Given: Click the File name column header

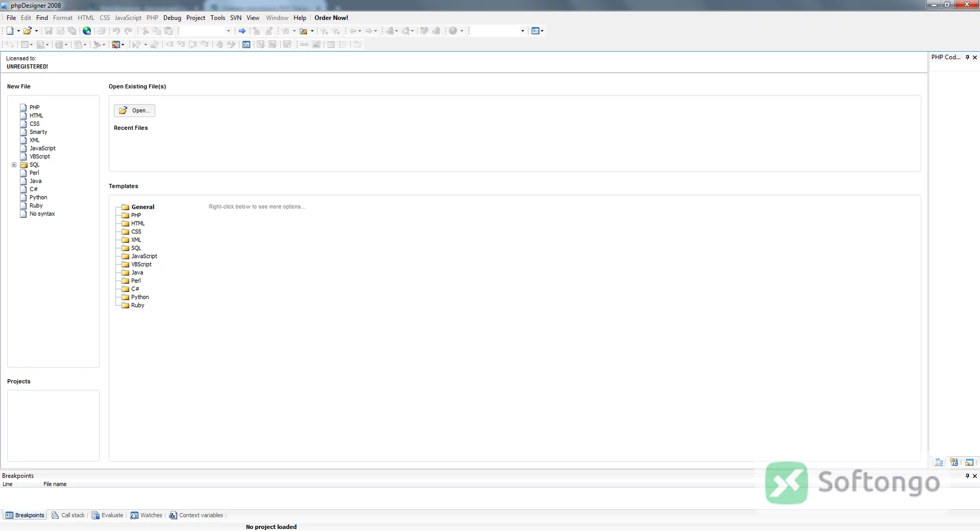Looking at the screenshot, I should point(55,484).
